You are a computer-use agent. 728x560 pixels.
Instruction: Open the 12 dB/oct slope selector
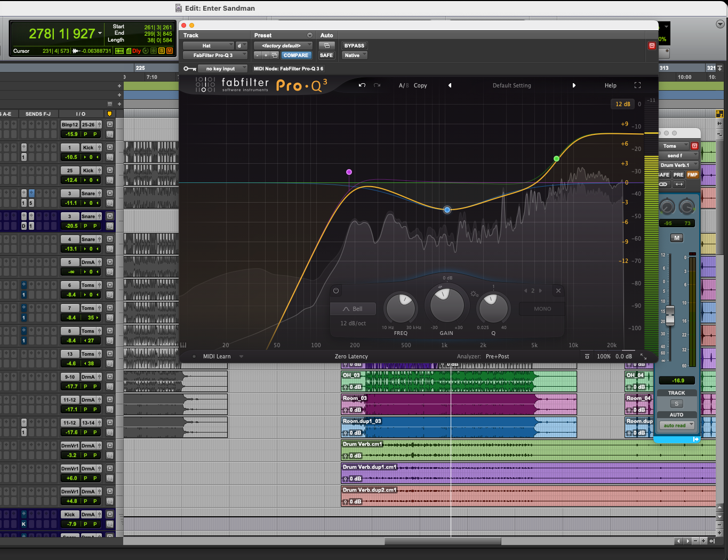click(x=353, y=323)
